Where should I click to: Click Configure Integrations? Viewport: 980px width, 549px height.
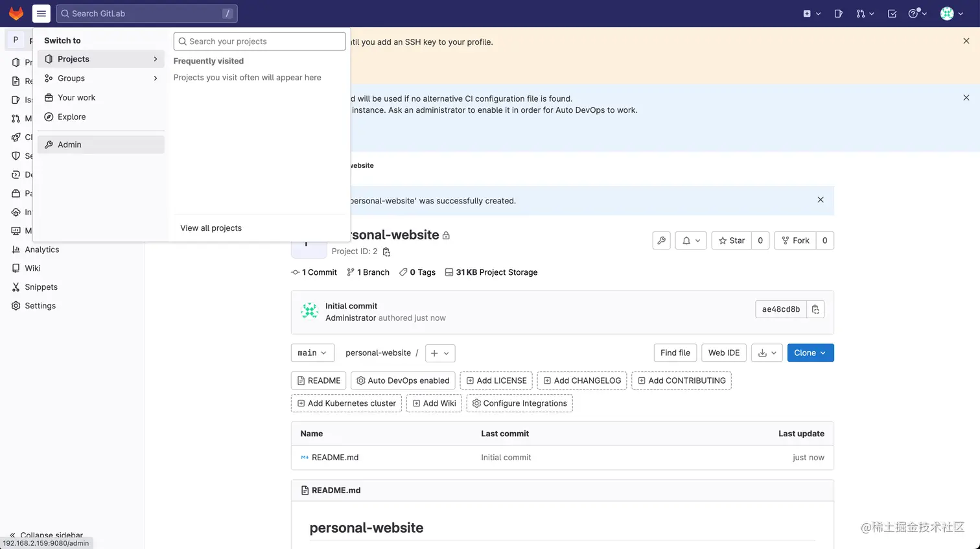[x=520, y=403]
